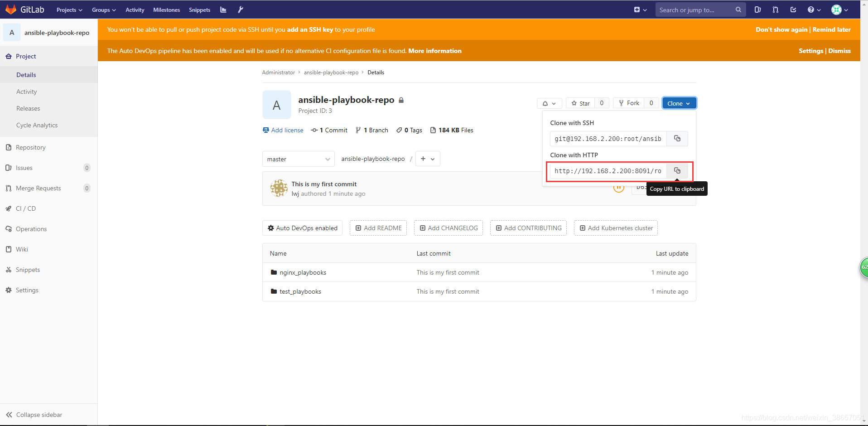Fork the project
The image size is (868, 426).
pos(629,103)
